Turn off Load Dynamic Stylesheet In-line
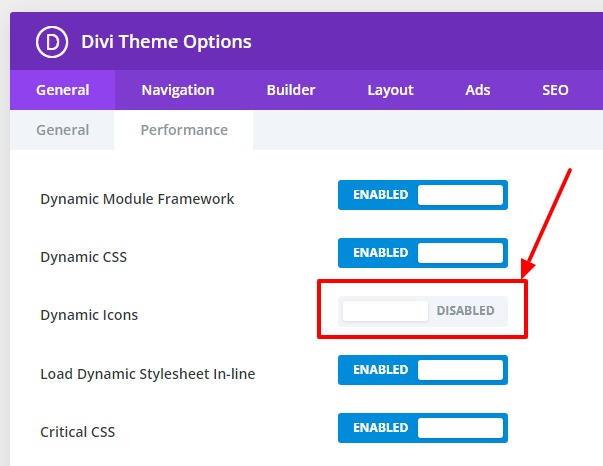This screenshot has width=603, height=466. pos(423,370)
